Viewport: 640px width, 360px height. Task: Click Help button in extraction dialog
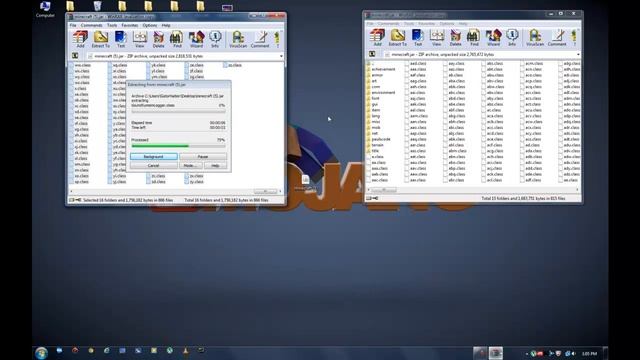(x=215, y=166)
